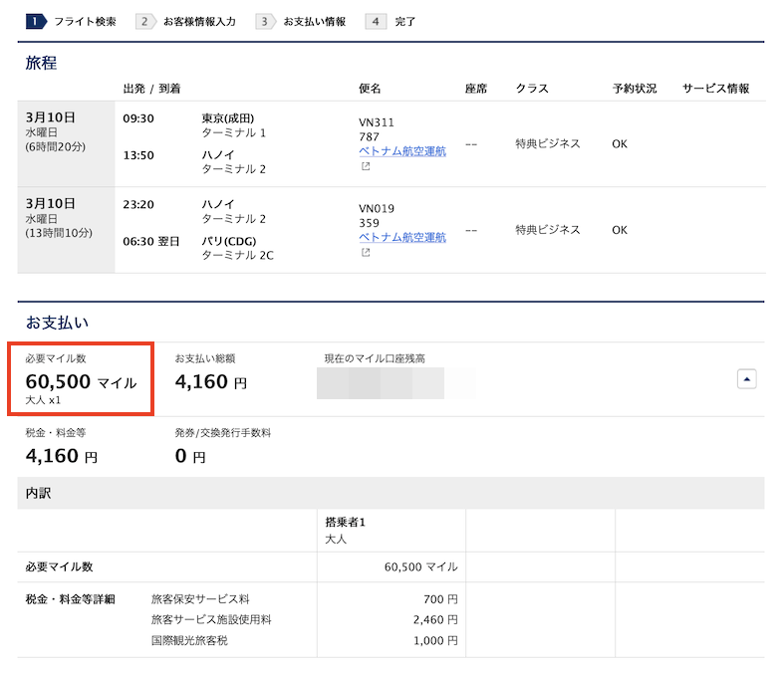The width and height of the screenshot is (784, 673).
Task: Select step 2 お客様情報入力
Action: click(186, 22)
